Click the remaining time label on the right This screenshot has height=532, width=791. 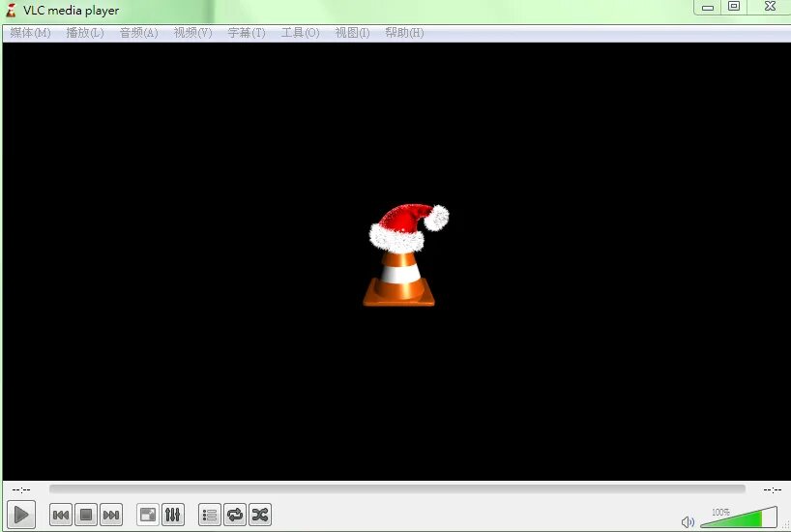coord(773,489)
